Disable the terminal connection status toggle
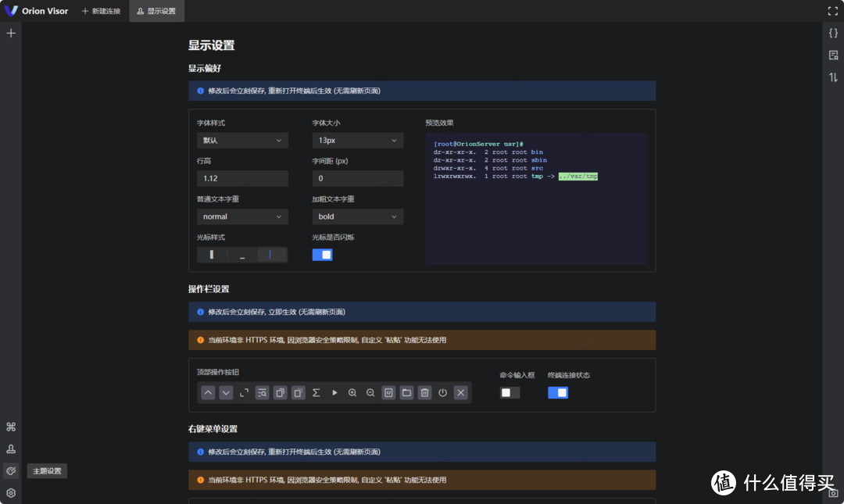 coord(558,392)
